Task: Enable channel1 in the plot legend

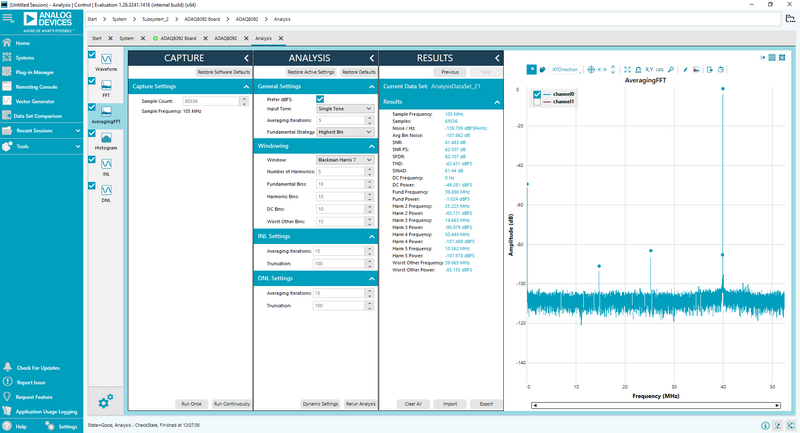Action: pyautogui.click(x=537, y=102)
